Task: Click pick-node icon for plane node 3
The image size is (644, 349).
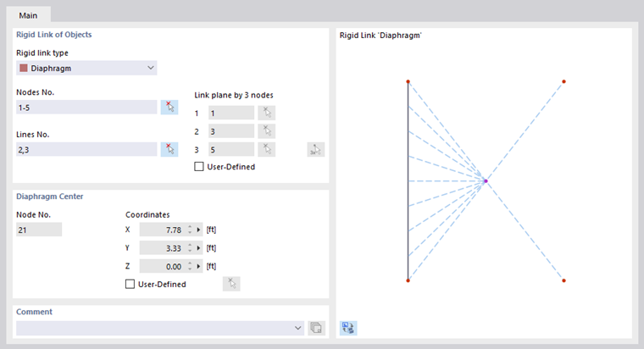Action: [x=267, y=149]
